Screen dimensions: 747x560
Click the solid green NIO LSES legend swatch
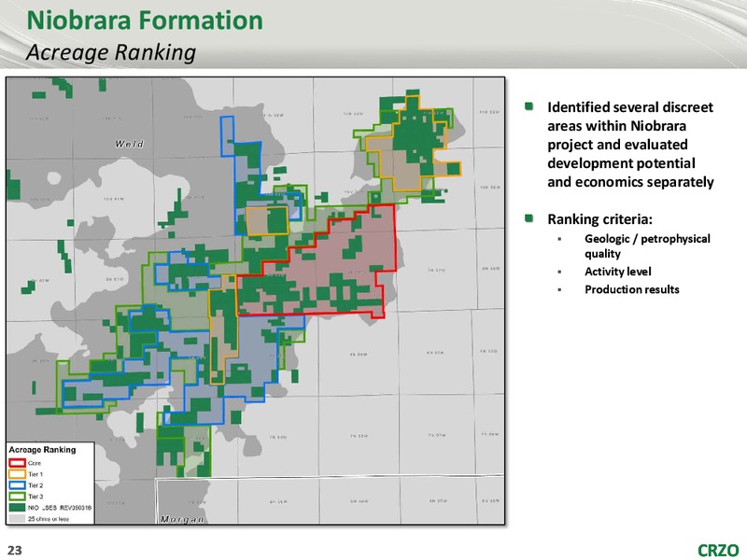[17, 508]
